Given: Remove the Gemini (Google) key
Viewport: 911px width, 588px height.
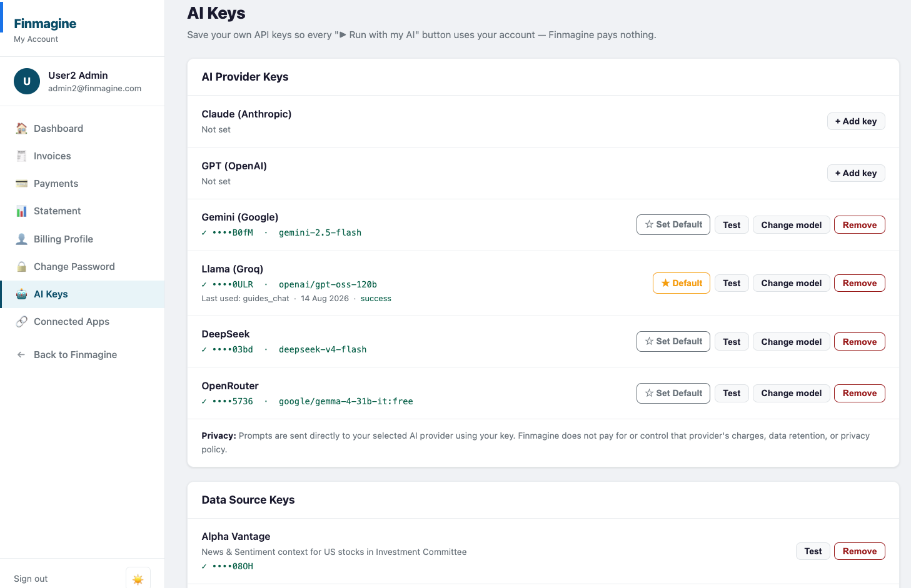Looking at the screenshot, I should (860, 225).
